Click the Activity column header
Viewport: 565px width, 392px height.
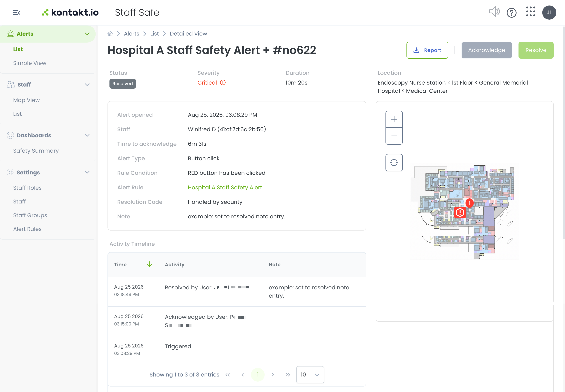click(x=175, y=264)
